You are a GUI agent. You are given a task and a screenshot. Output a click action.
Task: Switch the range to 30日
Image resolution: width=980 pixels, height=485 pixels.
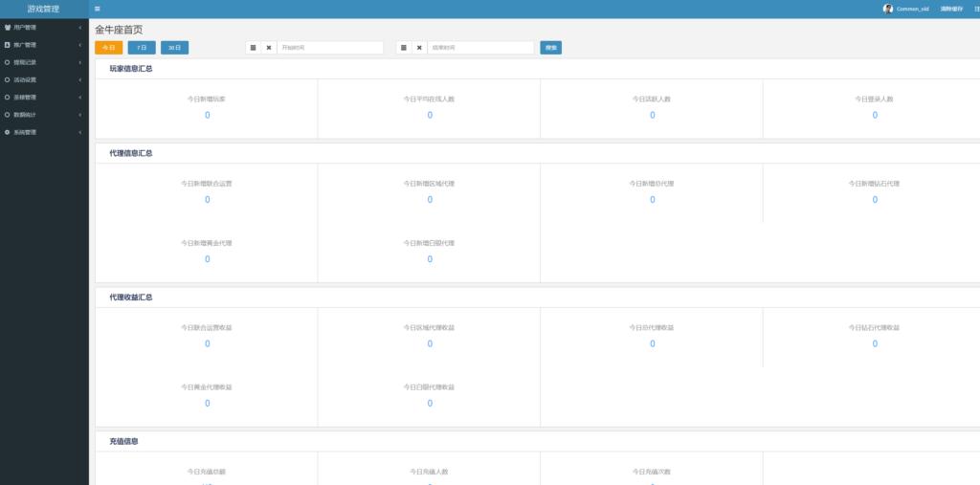tap(174, 48)
